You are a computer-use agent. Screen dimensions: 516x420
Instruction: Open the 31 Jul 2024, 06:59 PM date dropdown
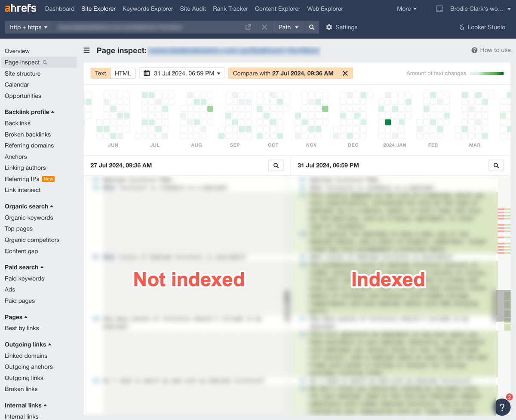[x=182, y=74]
